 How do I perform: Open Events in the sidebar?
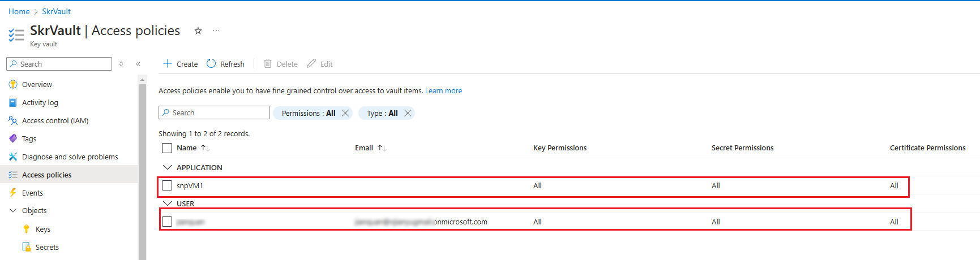point(32,193)
